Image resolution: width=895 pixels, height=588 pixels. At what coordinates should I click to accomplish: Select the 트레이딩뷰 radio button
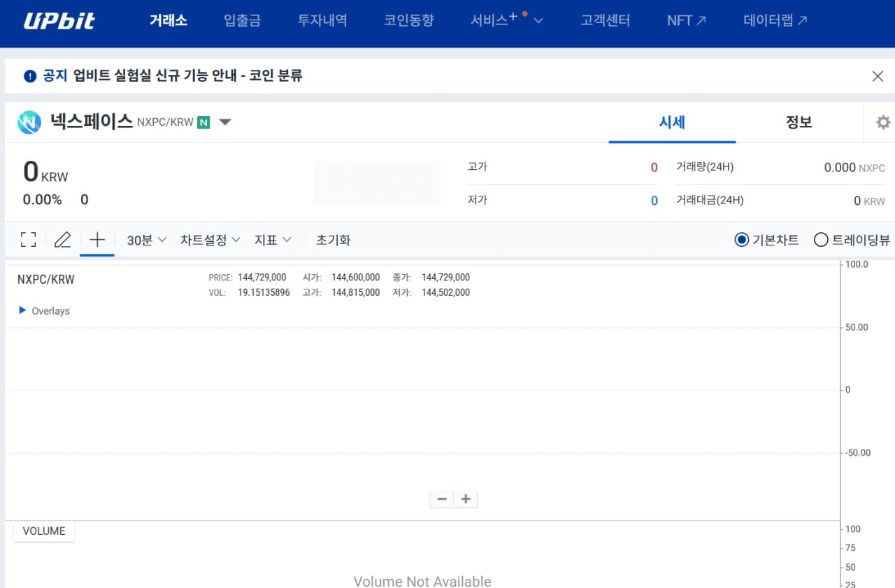coord(821,240)
